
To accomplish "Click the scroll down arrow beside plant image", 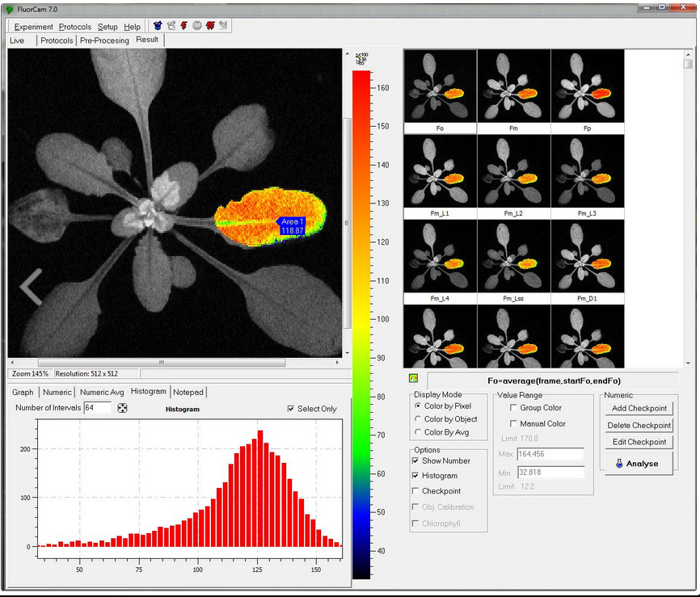I will pyautogui.click(x=347, y=353).
